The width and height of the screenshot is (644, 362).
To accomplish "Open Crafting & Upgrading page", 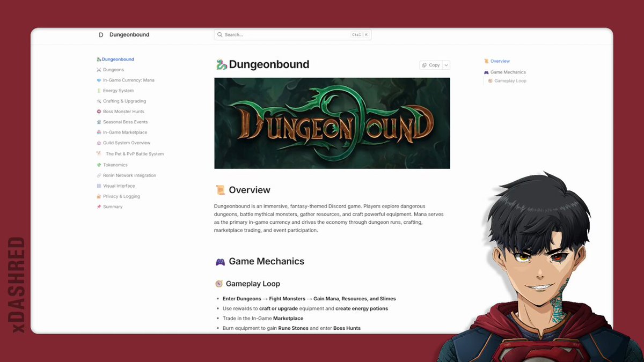I will pos(125,101).
